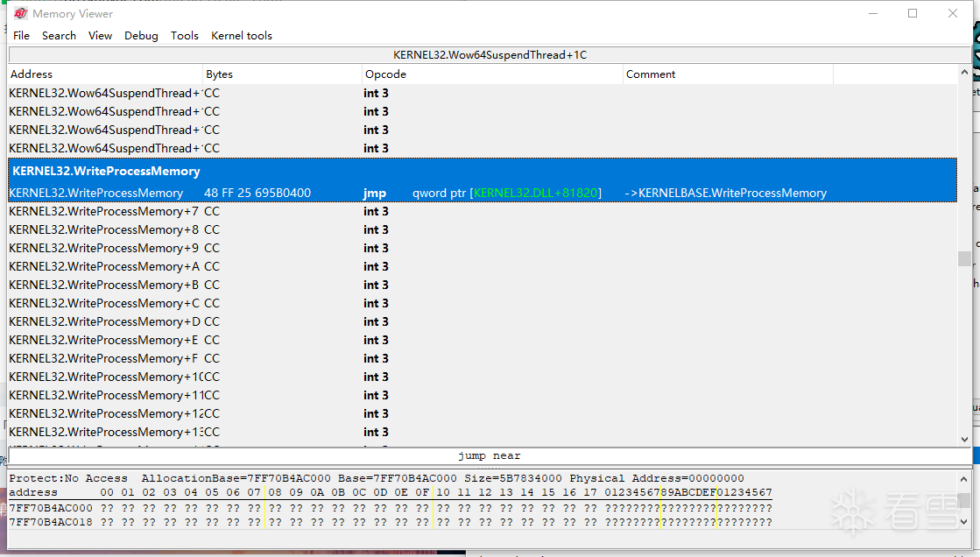The width and height of the screenshot is (980, 557).
Task: Click the Cheat Engine icon in title bar
Action: tap(21, 13)
